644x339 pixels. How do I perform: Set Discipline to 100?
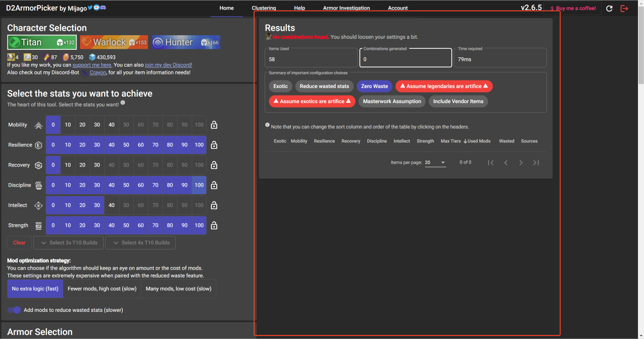click(199, 185)
